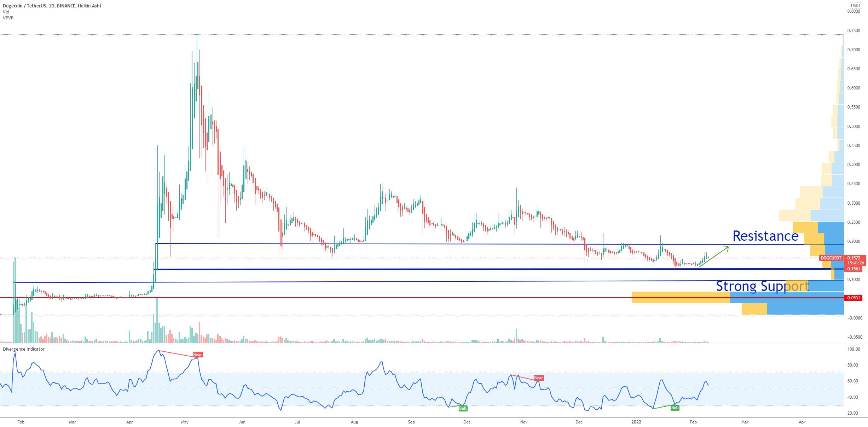The width and height of the screenshot is (868, 427).
Task: Select the VPVR indicator label
Action: point(8,18)
